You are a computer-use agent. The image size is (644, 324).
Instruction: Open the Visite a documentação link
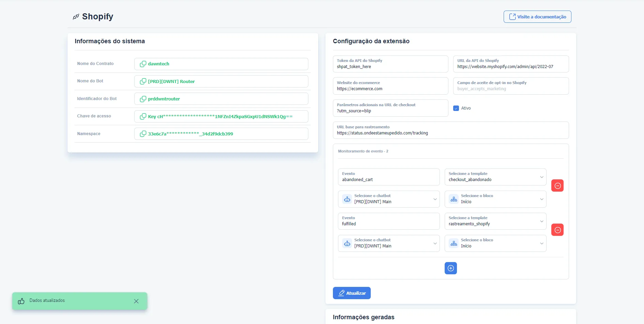click(x=537, y=17)
